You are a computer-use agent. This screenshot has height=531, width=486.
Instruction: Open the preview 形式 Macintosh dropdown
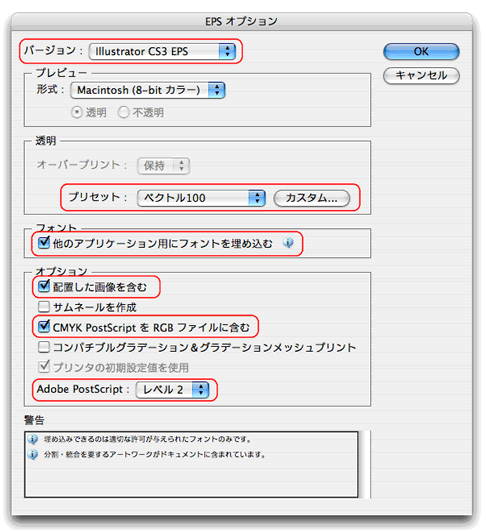pyautogui.click(x=148, y=90)
